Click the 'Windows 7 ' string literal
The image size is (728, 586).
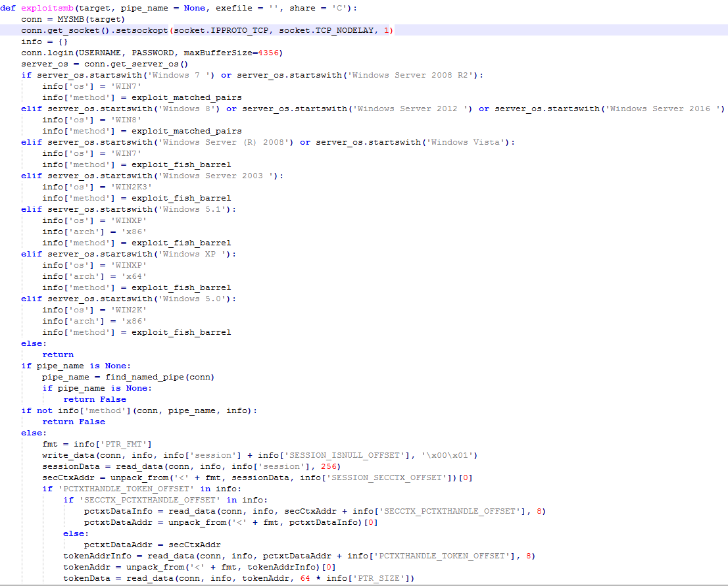click(178, 75)
